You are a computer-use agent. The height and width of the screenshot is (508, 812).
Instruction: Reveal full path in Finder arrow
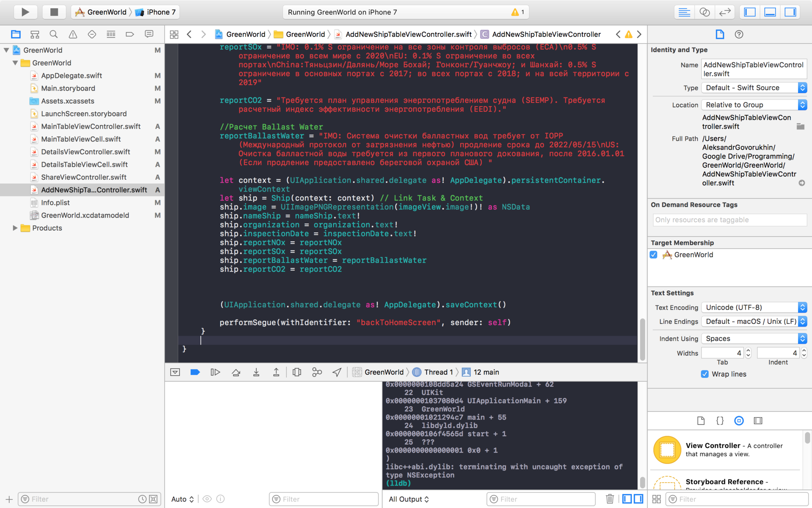[x=801, y=183]
